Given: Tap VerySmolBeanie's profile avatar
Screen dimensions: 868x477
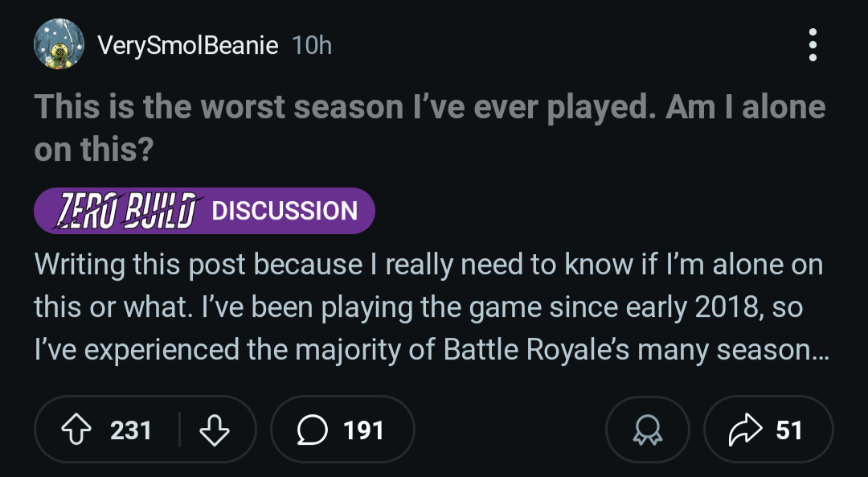Looking at the screenshot, I should coord(59,44).
